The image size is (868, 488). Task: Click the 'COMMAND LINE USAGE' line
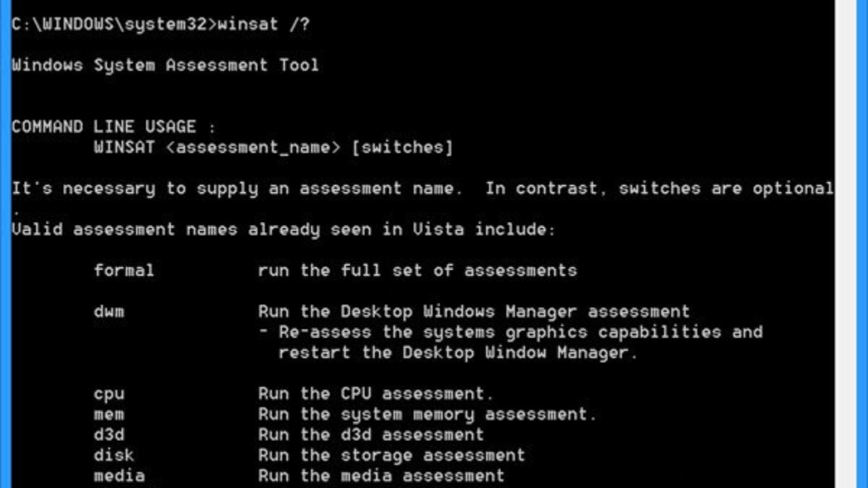click(x=114, y=127)
